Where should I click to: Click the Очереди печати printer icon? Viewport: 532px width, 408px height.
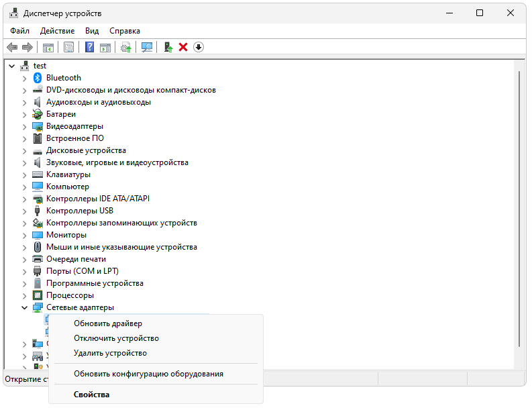point(38,259)
